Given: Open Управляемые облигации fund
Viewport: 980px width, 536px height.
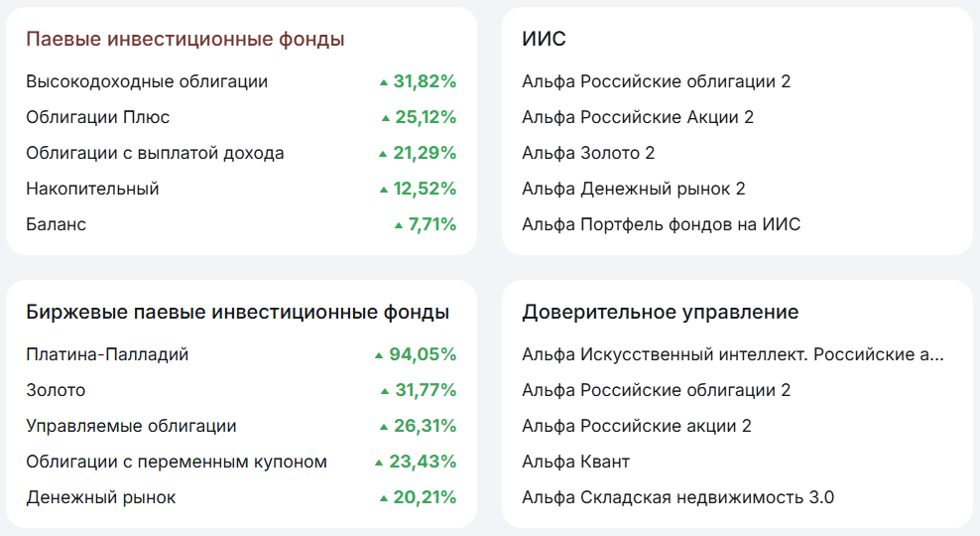Looking at the screenshot, I should (x=131, y=426).
